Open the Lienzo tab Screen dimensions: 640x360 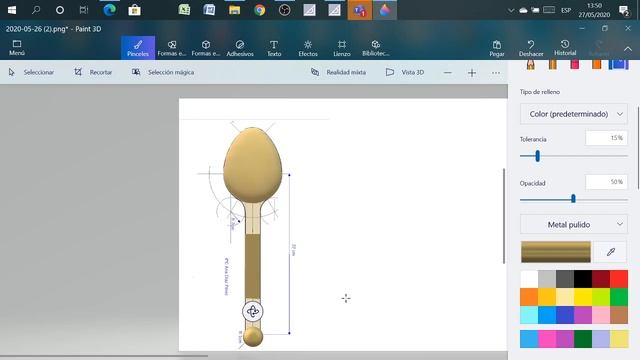342,48
